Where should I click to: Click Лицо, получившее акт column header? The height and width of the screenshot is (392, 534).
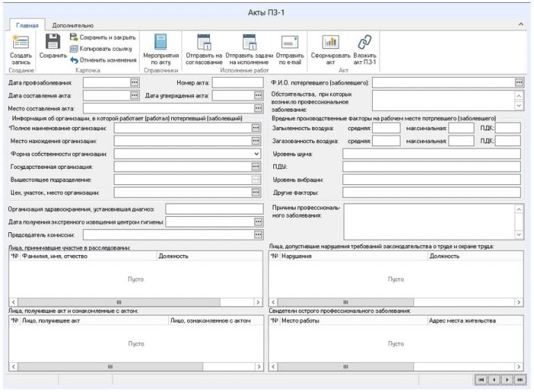coord(95,320)
